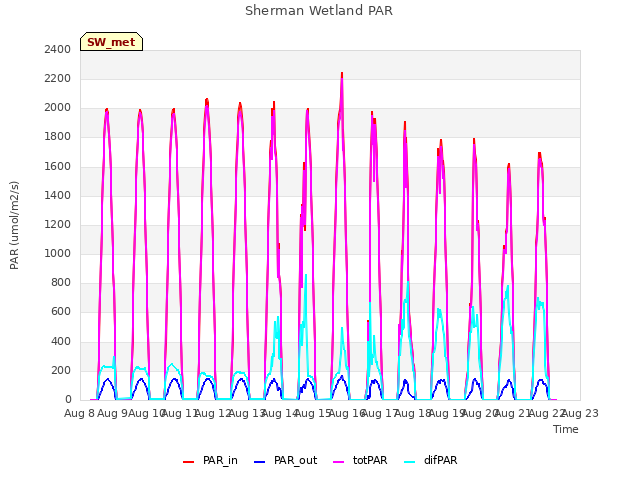Click the chart title Sherman Wetland PAR
This screenshot has width=640, height=480.
(319, 11)
